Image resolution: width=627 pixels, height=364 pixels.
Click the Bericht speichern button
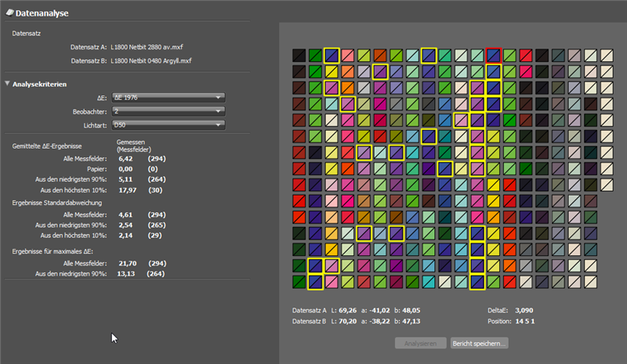point(479,343)
